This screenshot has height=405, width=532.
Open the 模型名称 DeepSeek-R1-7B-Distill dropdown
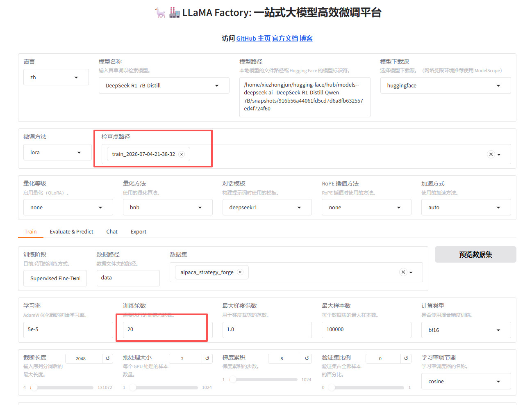coord(164,85)
